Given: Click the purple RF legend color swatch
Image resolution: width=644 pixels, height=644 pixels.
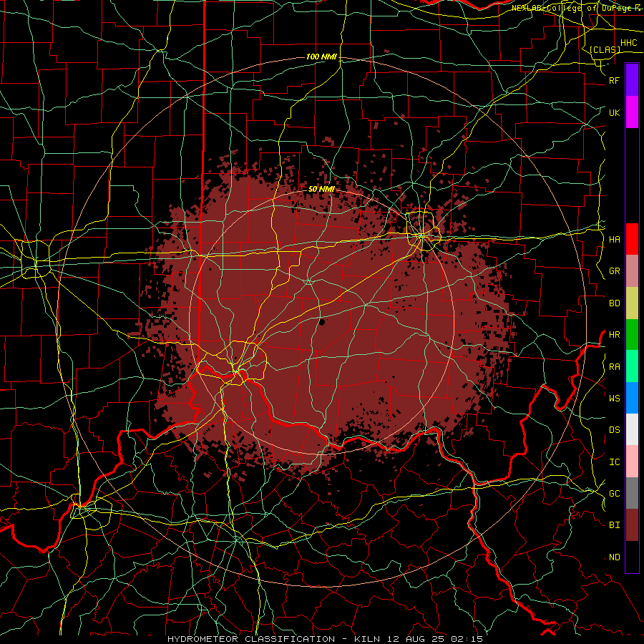Looking at the screenshot, I should (632, 80).
